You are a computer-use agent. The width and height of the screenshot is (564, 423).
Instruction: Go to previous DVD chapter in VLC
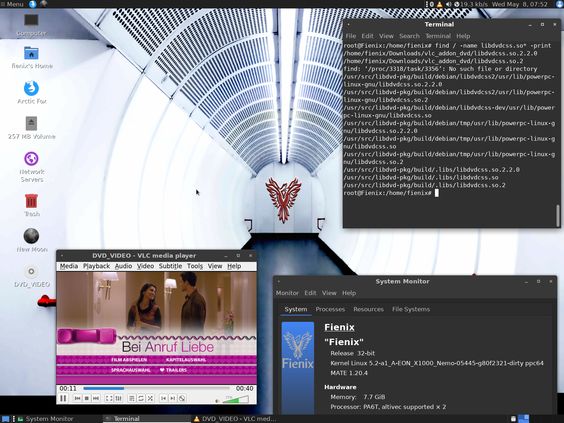(163, 398)
